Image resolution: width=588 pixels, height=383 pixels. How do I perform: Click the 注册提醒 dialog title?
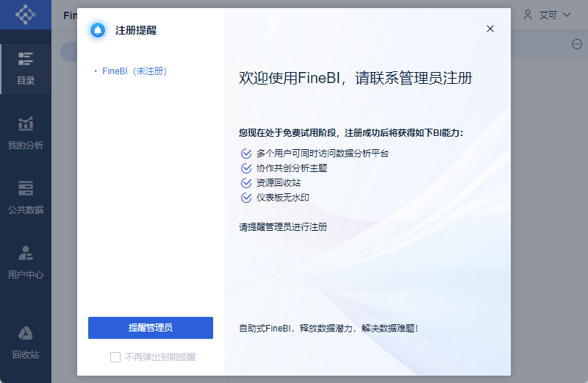136,30
